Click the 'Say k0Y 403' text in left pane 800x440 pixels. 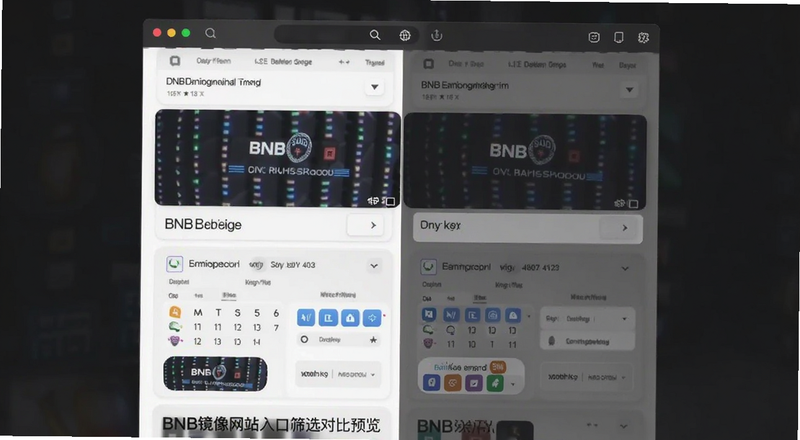293,265
